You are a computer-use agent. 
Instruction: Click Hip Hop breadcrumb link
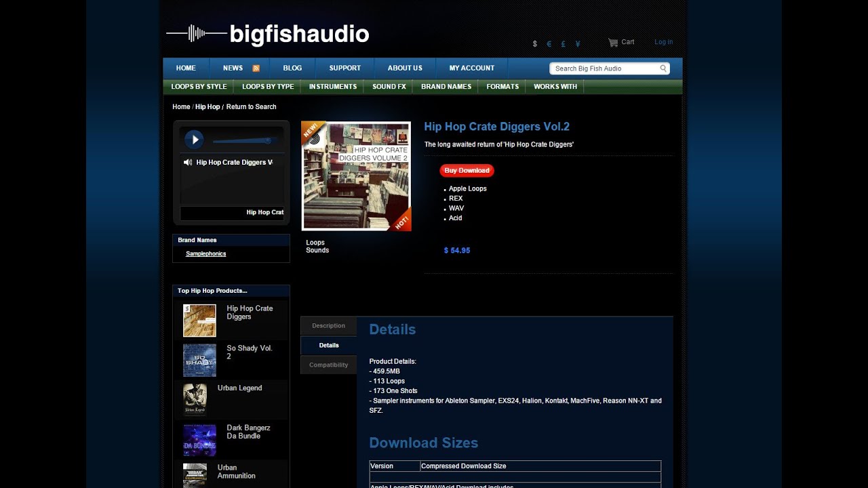[208, 107]
